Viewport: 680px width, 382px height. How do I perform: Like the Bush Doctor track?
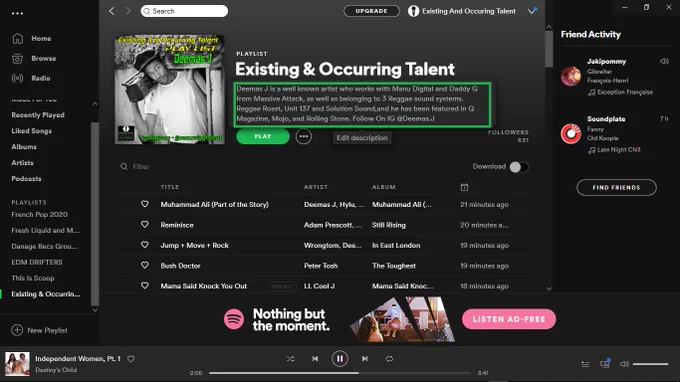145,265
